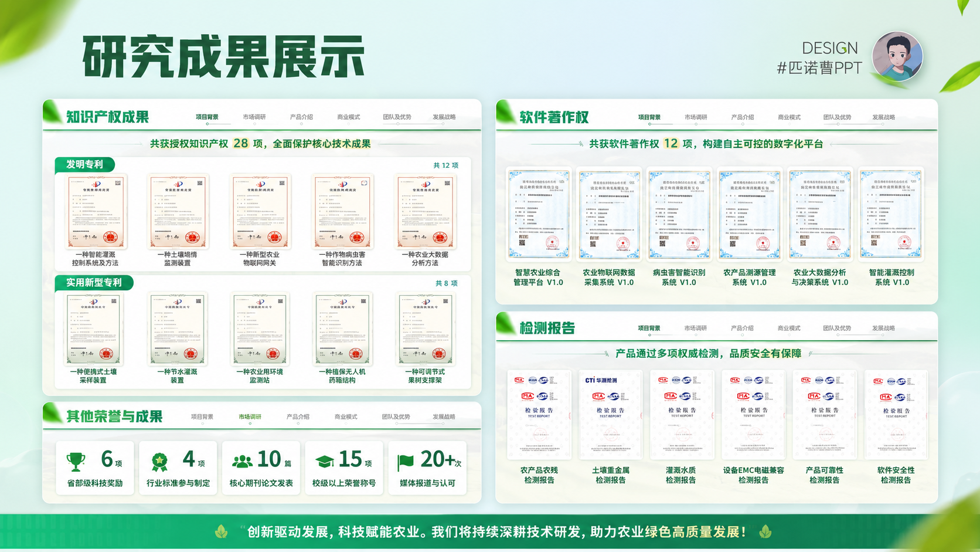Select 团队及优势 tab in 知识产权成果 panel
The image size is (980, 552).
click(x=397, y=117)
